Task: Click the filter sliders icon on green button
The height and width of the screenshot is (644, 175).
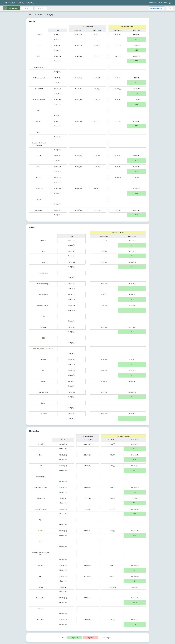Action: (5, 8)
